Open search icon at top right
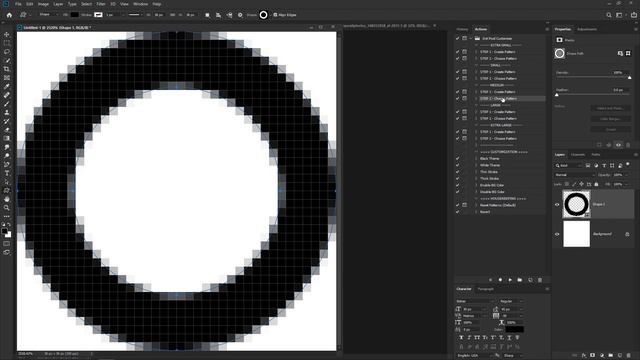The width and height of the screenshot is (640, 360). tap(609, 15)
